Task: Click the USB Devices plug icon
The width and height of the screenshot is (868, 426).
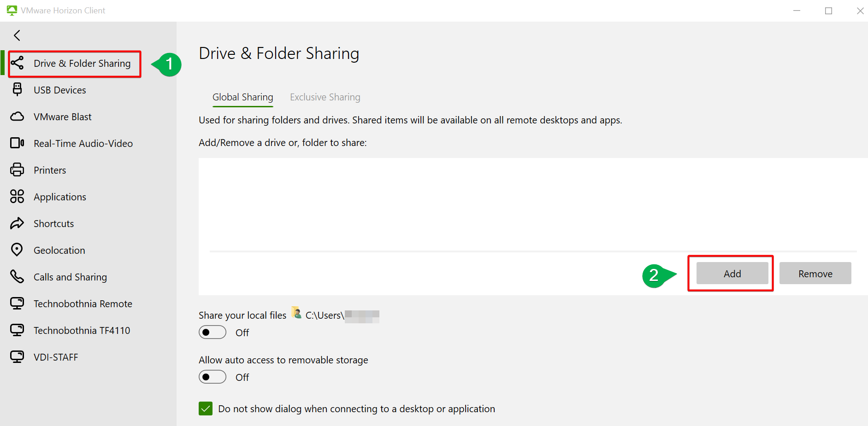Action: 17,90
